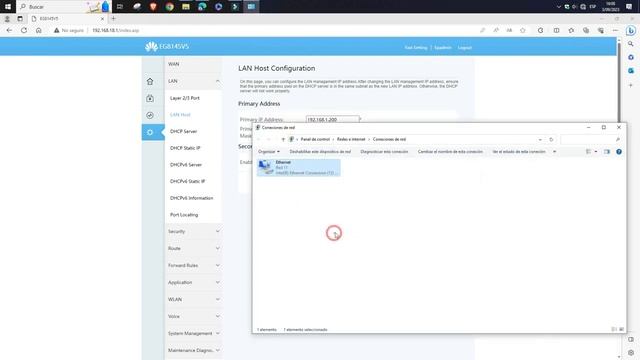Open Task View from the taskbar
640x360 pixels.
(x=120, y=7)
